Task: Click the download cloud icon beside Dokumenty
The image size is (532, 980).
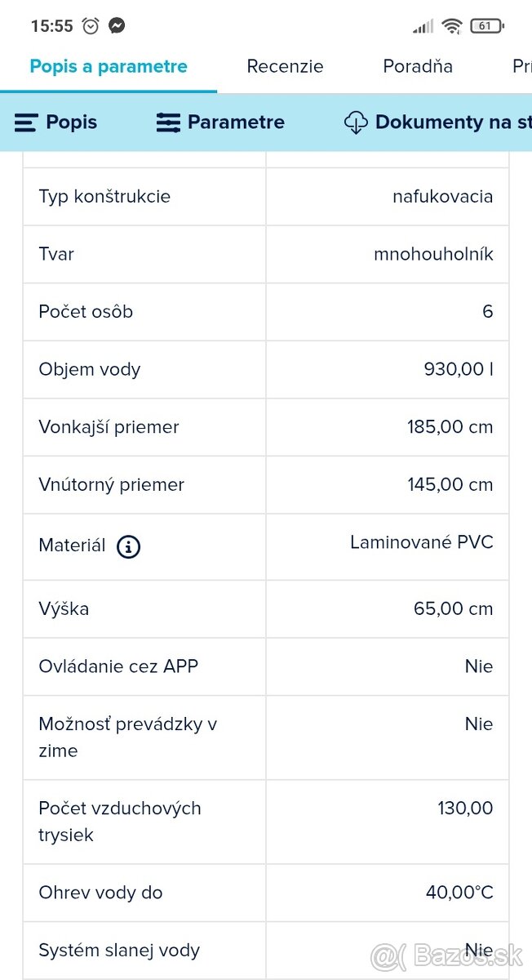Action: 356,122
